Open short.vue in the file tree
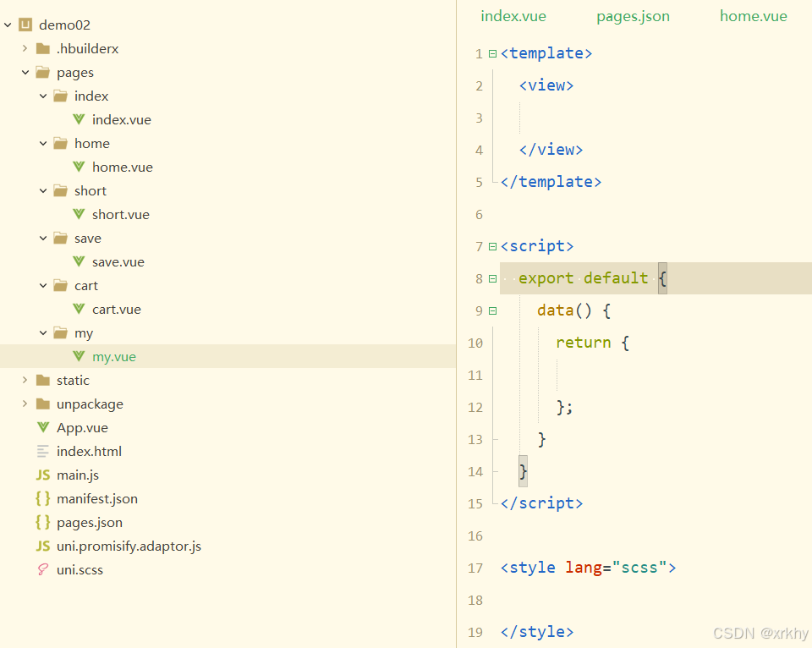Viewport: 812px width, 648px height. click(x=121, y=214)
